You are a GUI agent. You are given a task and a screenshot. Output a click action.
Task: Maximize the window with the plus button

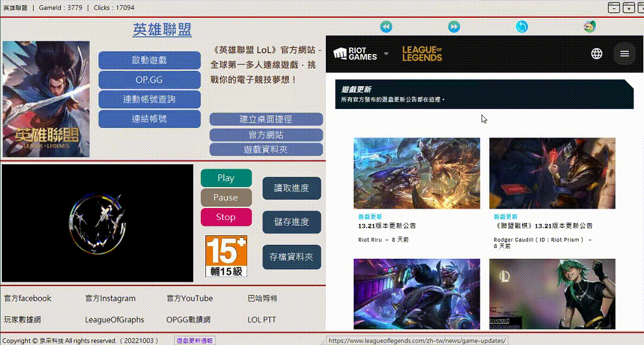628,8
